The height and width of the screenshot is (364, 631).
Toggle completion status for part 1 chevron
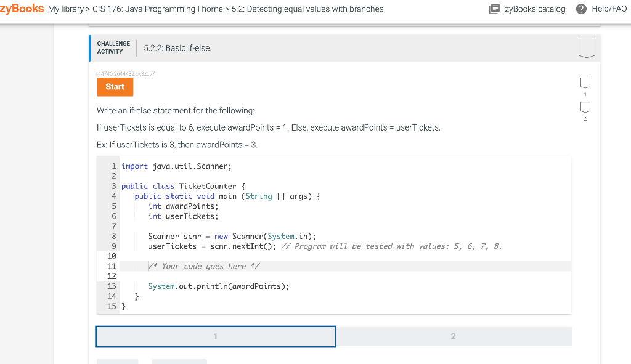pyautogui.click(x=585, y=83)
